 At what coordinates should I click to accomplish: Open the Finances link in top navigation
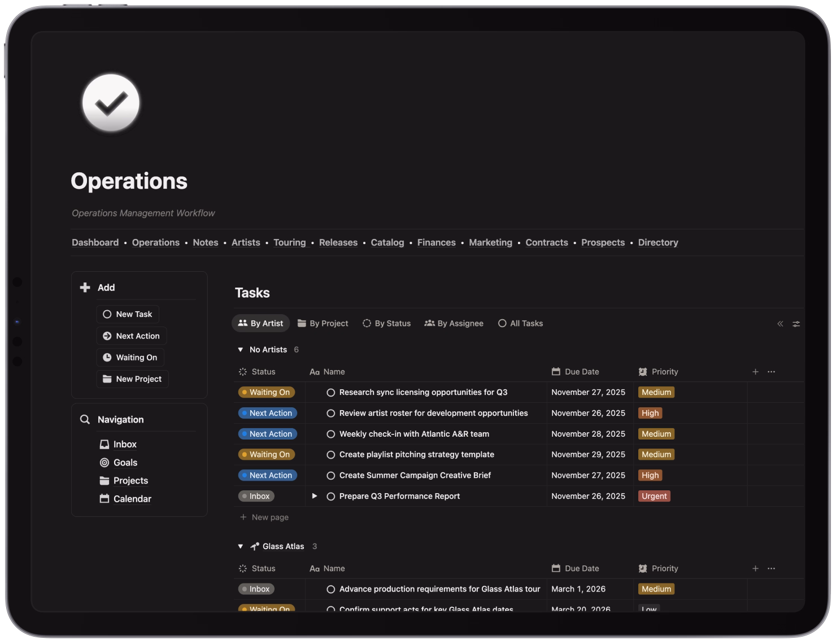(437, 242)
